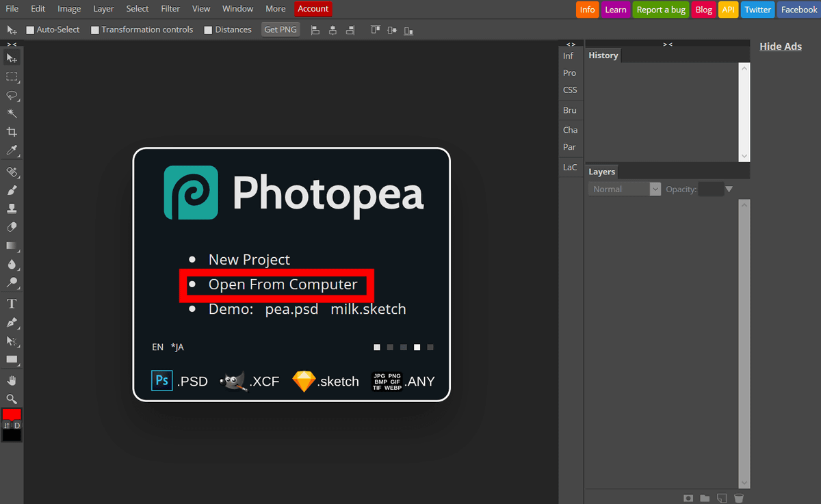Select the Move tool in toolbox

(x=12, y=58)
